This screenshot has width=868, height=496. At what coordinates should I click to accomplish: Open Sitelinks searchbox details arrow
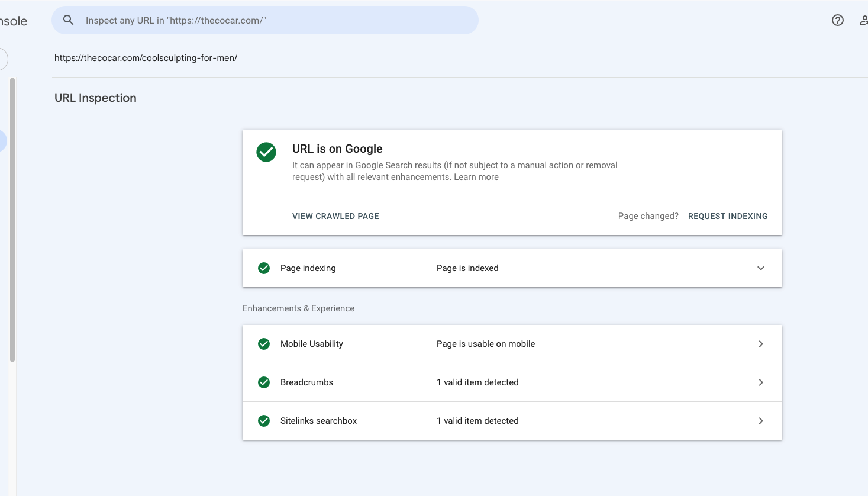click(761, 421)
